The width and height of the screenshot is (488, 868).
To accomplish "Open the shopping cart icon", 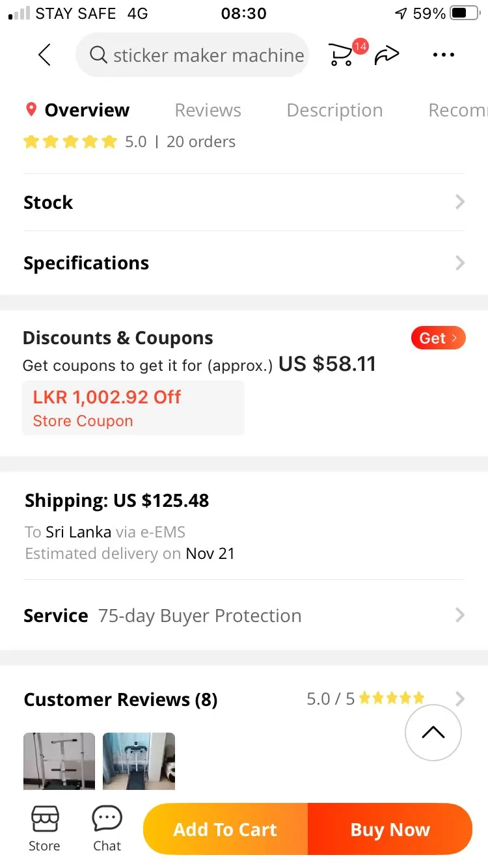I will pyautogui.click(x=341, y=55).
